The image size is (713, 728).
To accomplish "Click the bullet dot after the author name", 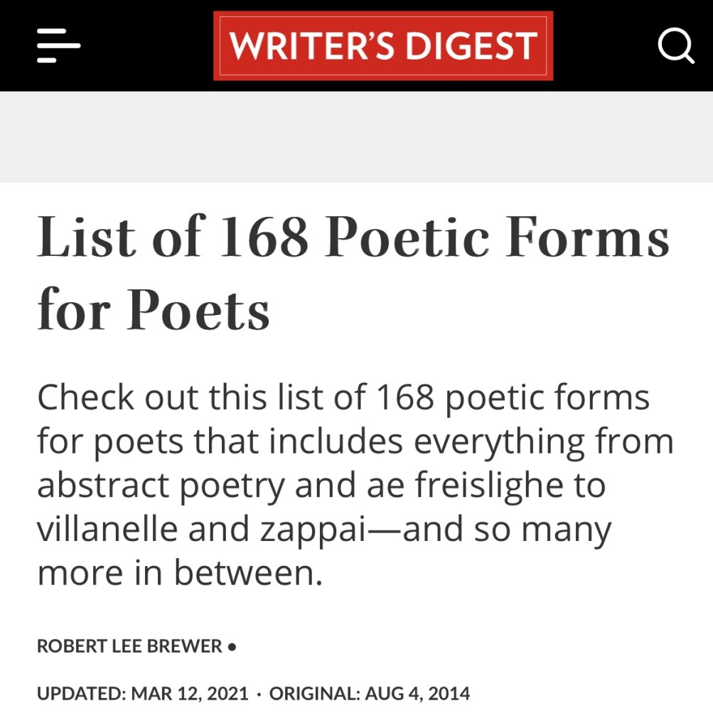I will coord(232,647).
